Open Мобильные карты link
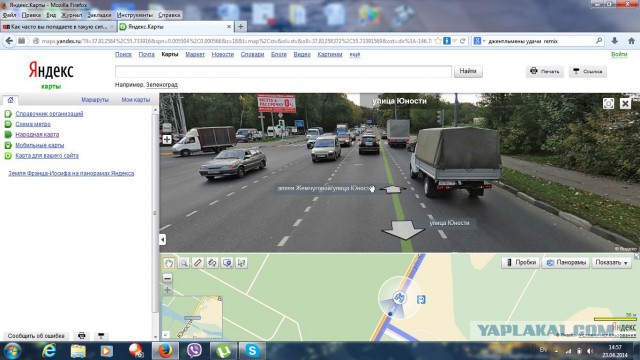 pyautogui.click(x=40, y=145)
